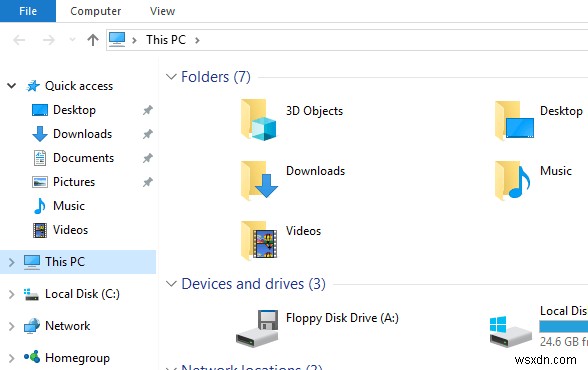This screenshot has height=370, width=588.
Task: Click the computer icon in address bar
Action: pyautogui.click(x=117, y=39)
